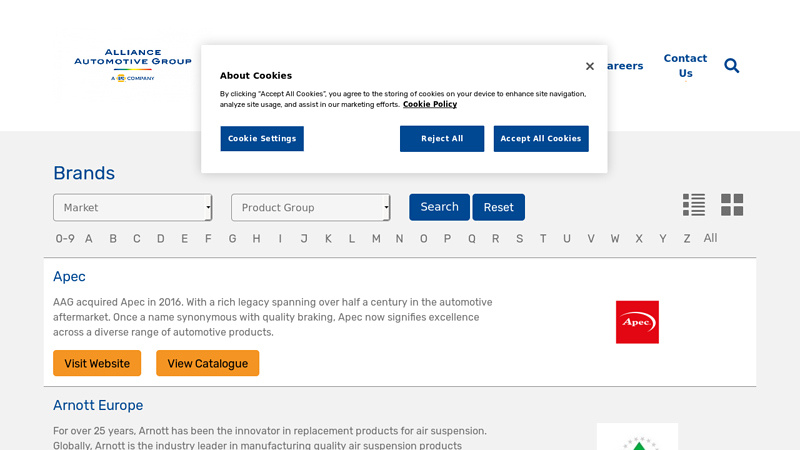800x450 pixels.
Task: Click the search magnifier icon in header
Action: pyautogui.click(x=731, y=66)
